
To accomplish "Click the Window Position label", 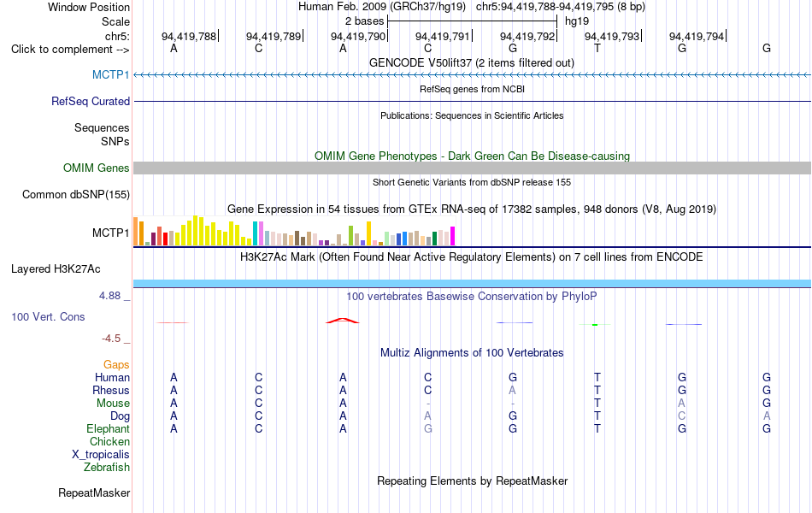I will pyautogui.click(x=89, y=7).
